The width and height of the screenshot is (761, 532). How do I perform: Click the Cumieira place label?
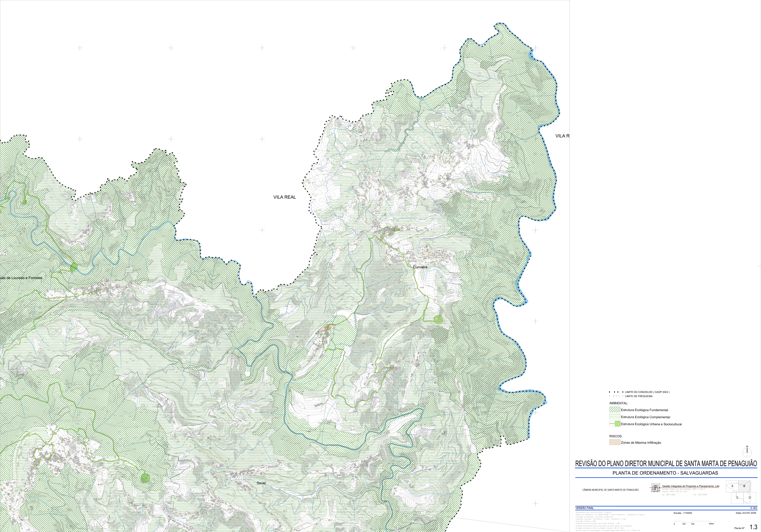(x=420, y=267)
